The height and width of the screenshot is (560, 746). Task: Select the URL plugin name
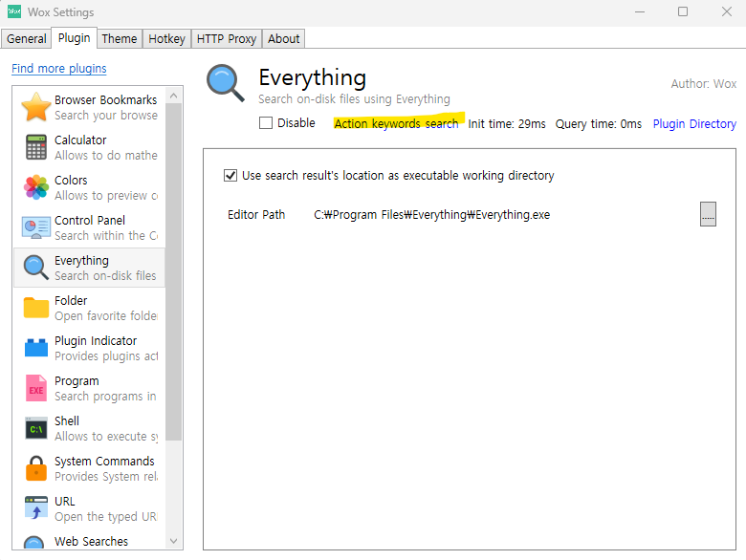click(x=65, y=501)
